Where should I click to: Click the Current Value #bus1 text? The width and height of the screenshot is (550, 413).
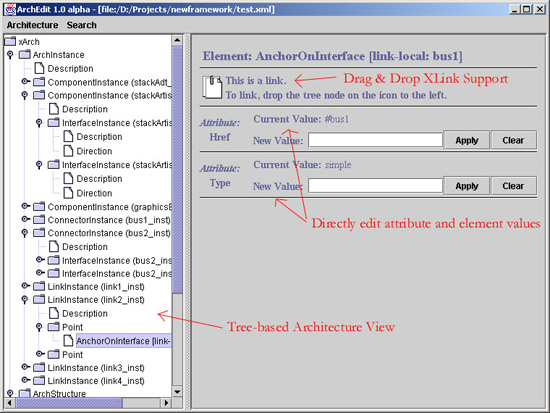click(301, 119)
